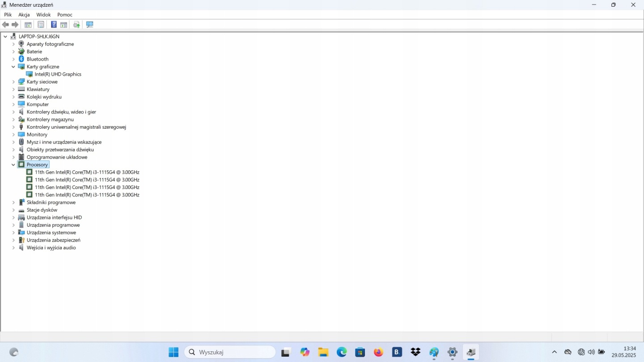Image resolution: width=644 pixels, height=362 pixels.
Task: Open the Paint palette icon in the taskbar
Action: [x=434, y=352]
